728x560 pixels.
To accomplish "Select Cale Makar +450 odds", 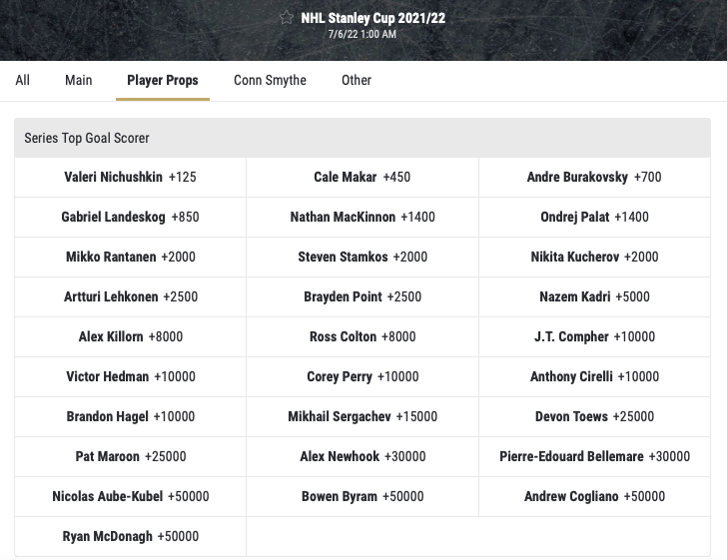I will [362, 177].
